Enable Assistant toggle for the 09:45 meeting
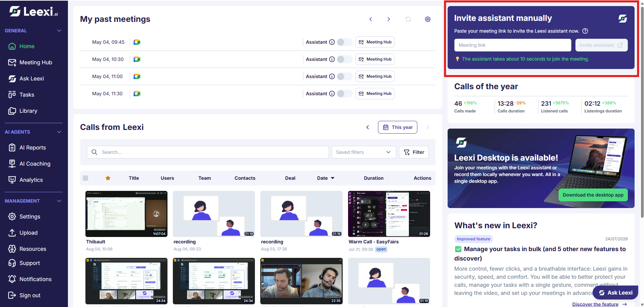 [x=344, y=42]
